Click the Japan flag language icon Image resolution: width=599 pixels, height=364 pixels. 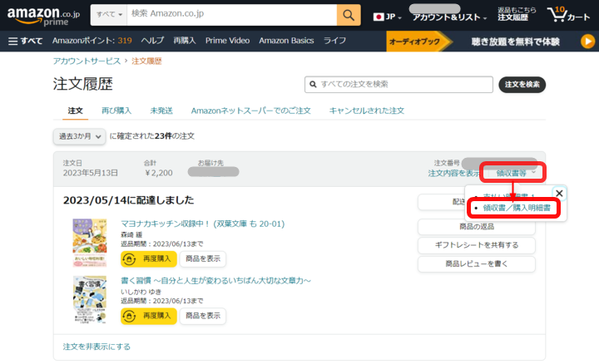379,17
